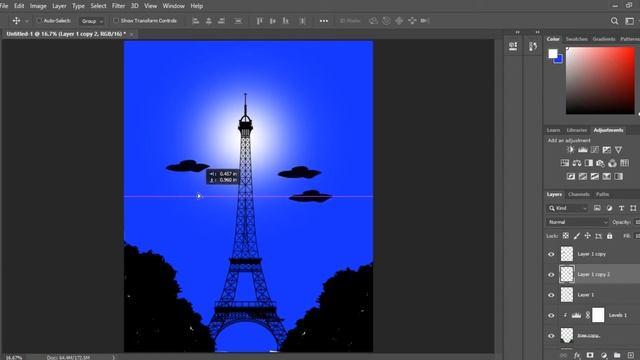Image resolution: width=640 pixels, height=360 pixels.
Task: Collapse the right panel dock arrows
Action: point(538,32)
